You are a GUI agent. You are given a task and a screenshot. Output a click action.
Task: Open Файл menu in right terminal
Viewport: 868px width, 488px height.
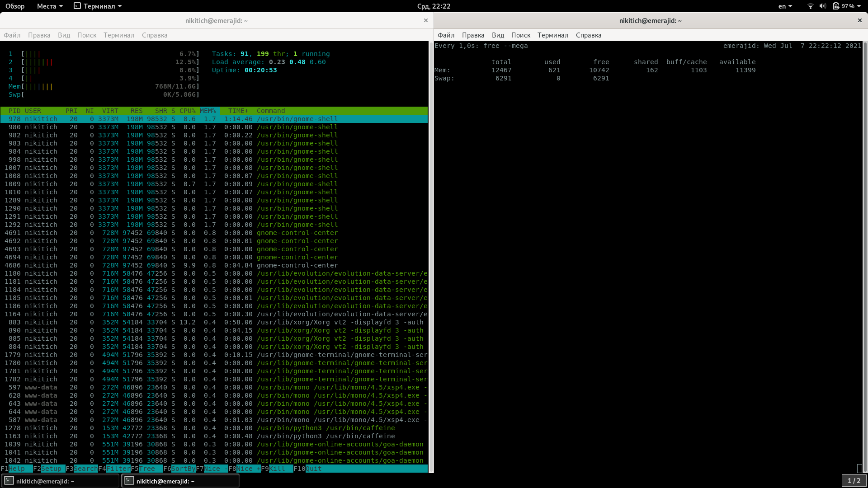(446, 35)
